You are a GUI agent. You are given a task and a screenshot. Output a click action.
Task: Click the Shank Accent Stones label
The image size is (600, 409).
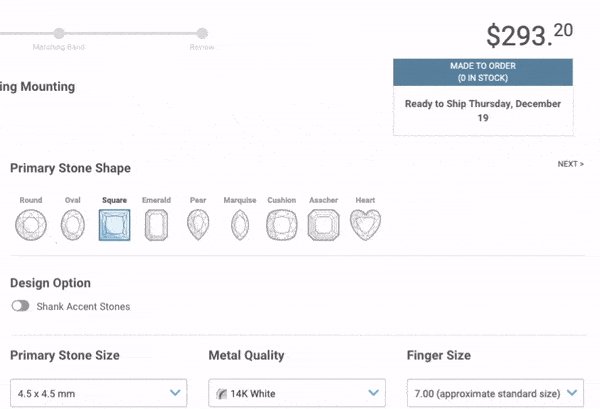[x=83, y=306]
